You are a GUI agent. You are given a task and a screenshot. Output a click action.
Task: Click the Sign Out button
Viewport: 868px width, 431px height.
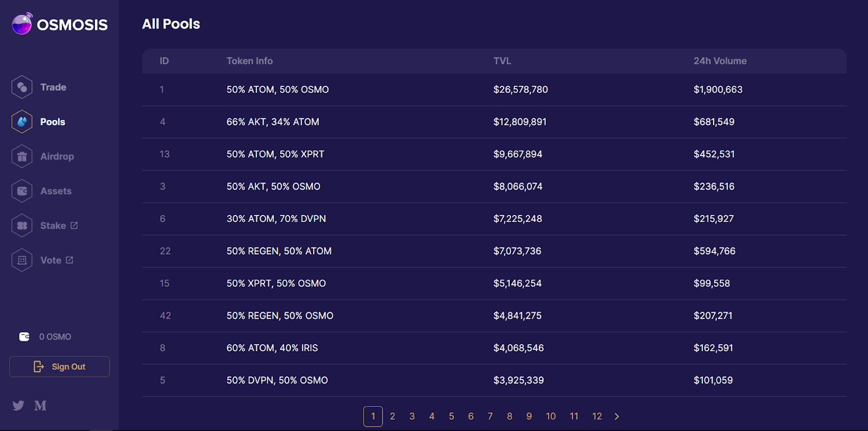point(60,367)
